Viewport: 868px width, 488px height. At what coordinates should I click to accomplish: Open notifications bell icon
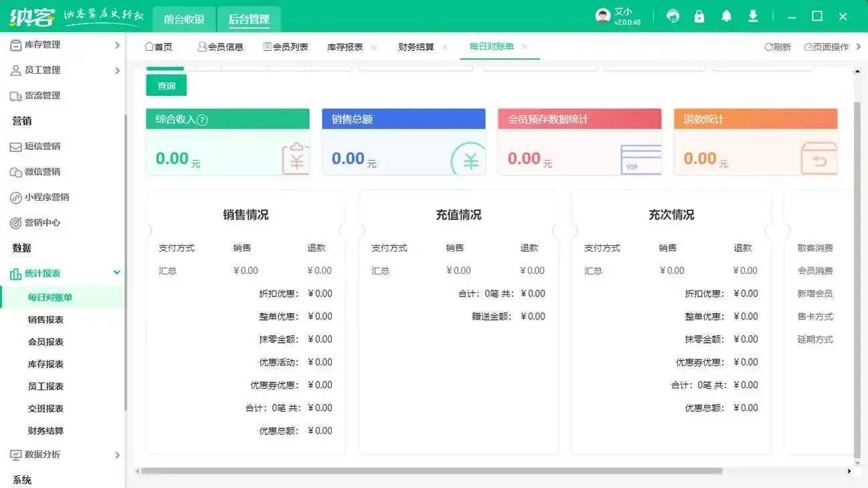point(726,16)
